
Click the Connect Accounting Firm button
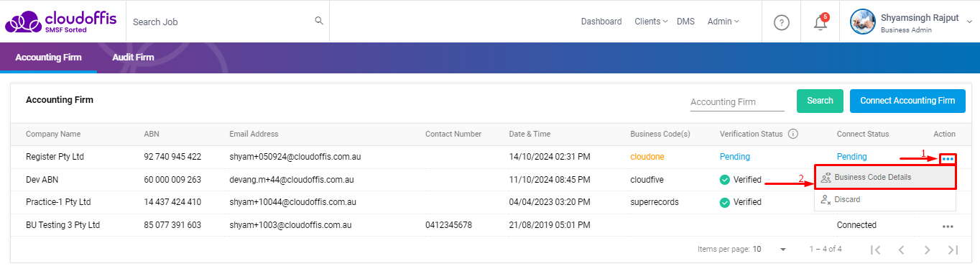click(907, 101)
